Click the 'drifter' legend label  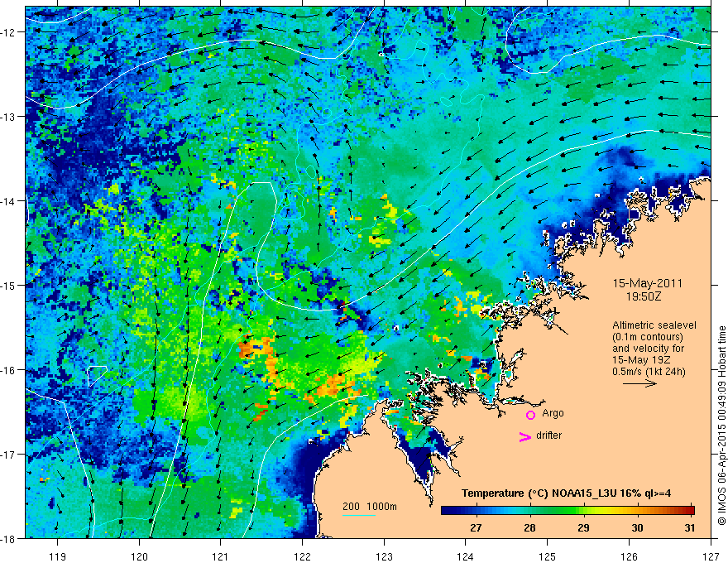(548, 435)
